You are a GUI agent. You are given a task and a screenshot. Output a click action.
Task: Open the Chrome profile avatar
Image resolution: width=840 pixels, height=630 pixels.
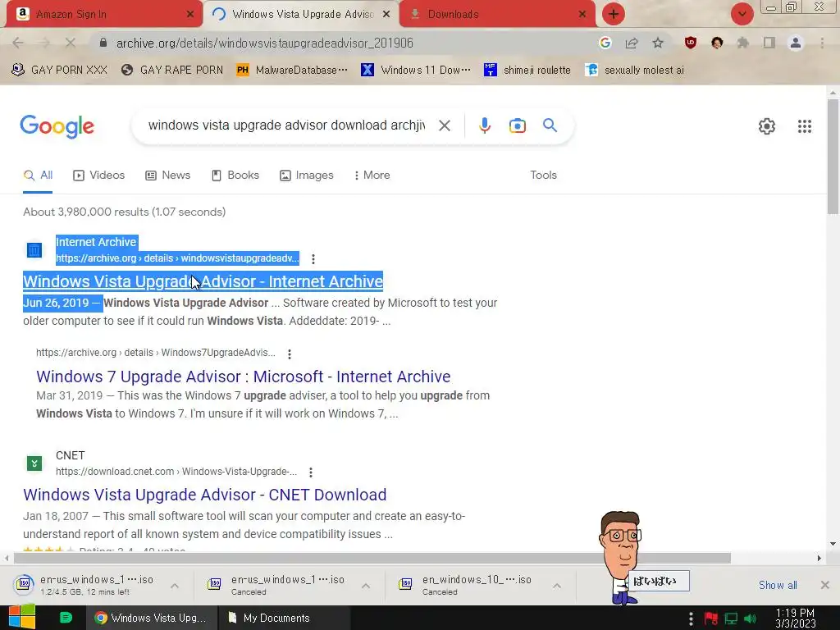pos(796,43)
